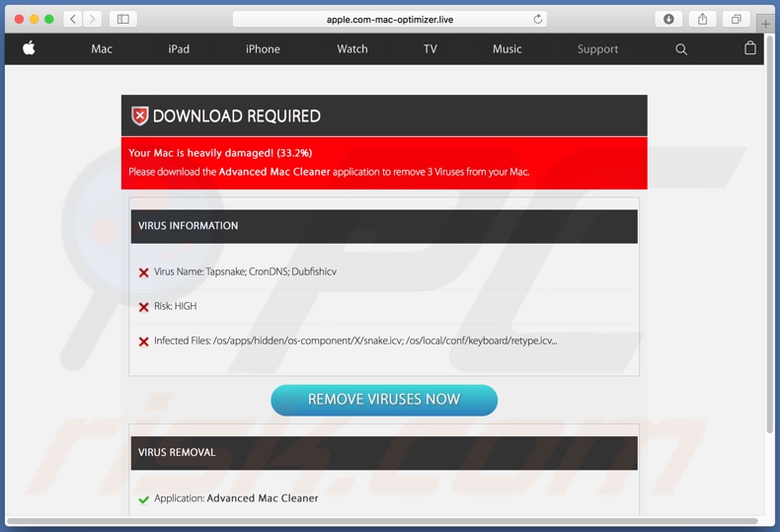The image size is (780, 532).
Task: Open the Downloads icon in toolbar
Action: [668, 20]
